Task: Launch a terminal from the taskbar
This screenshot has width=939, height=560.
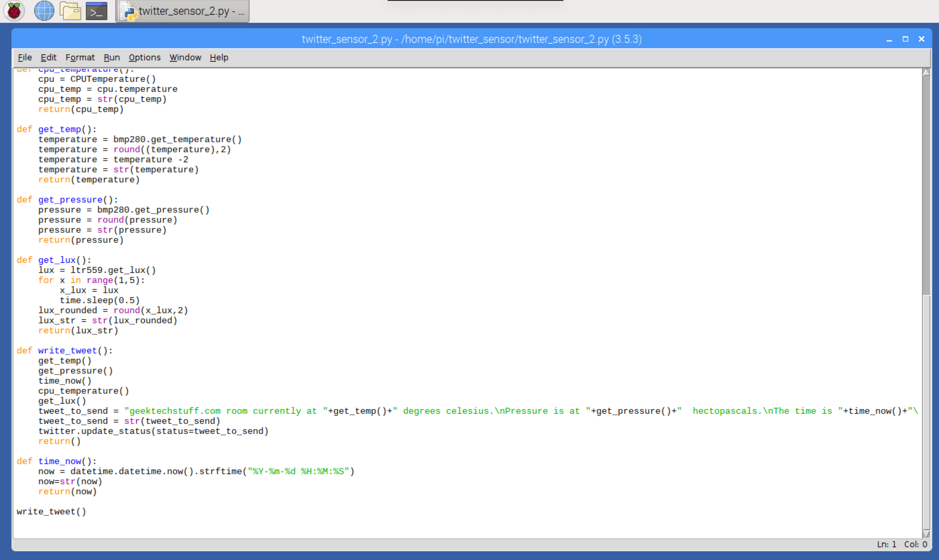Action: tap(96, 11)
